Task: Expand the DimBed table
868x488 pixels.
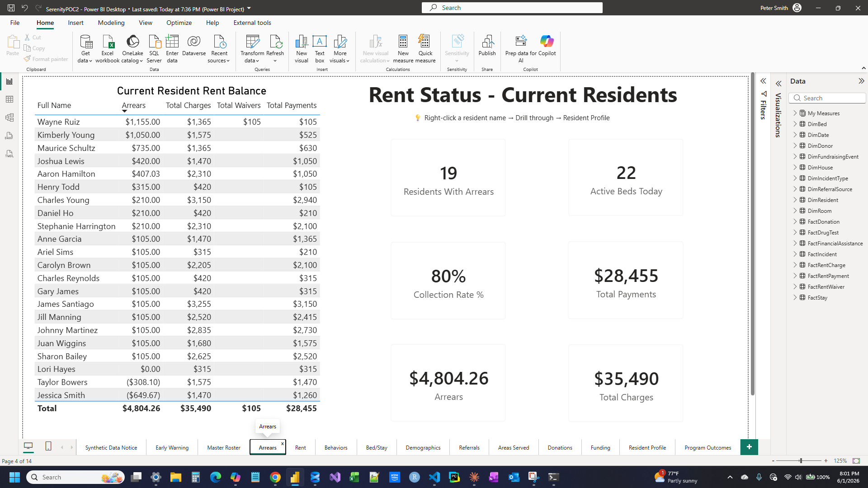Action: [795, 124]
